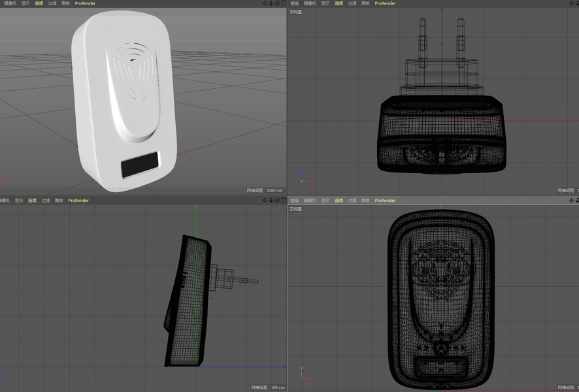The width and height of the screenshot is (579, 392).
Task: Open 过滤 (Filter) menu in perspective viewport
Action: tap(52, 3)
